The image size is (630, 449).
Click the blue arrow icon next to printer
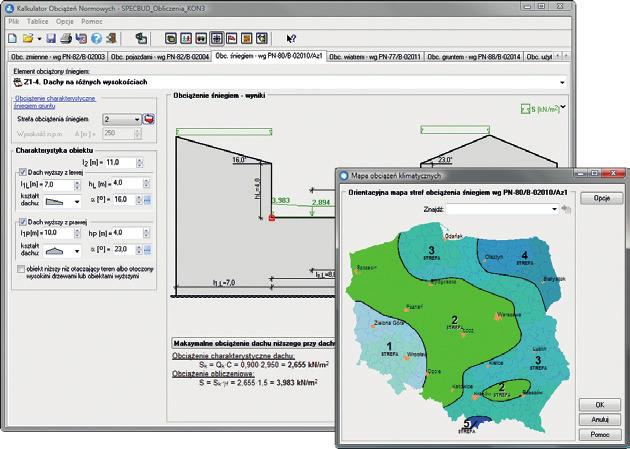[x=81, y=39]
